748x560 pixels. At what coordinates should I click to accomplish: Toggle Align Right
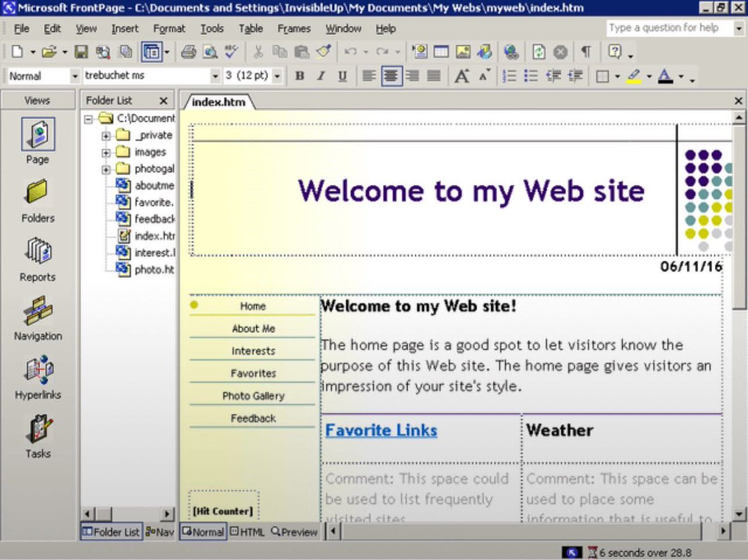coord(413,76)
